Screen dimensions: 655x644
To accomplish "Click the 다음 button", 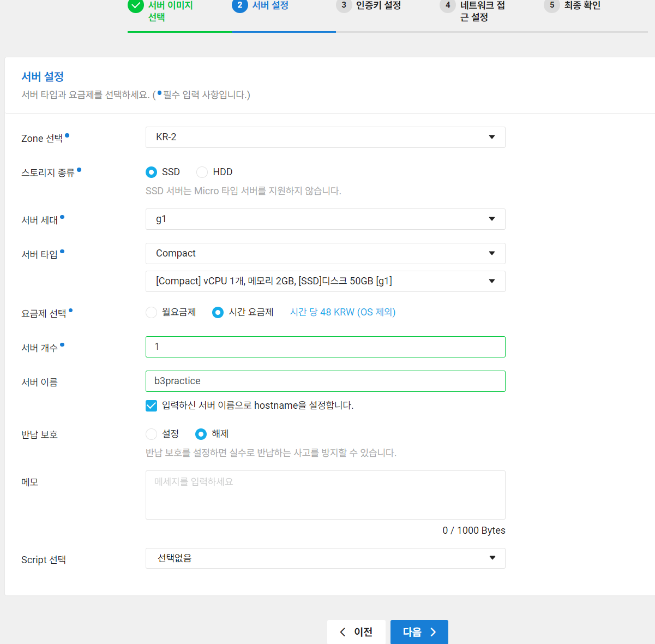I will 419,631.
